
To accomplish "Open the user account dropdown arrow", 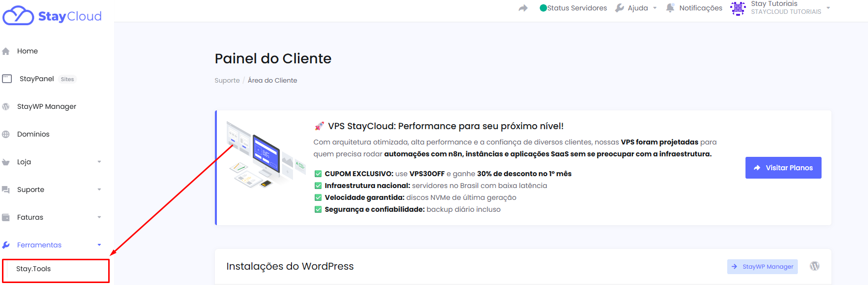I will [828, 8].
